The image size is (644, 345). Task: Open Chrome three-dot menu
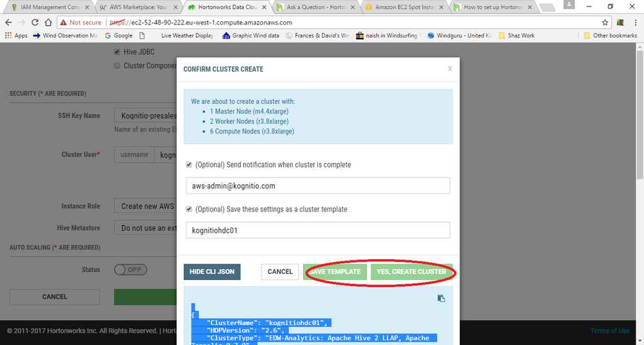(636, 23)
